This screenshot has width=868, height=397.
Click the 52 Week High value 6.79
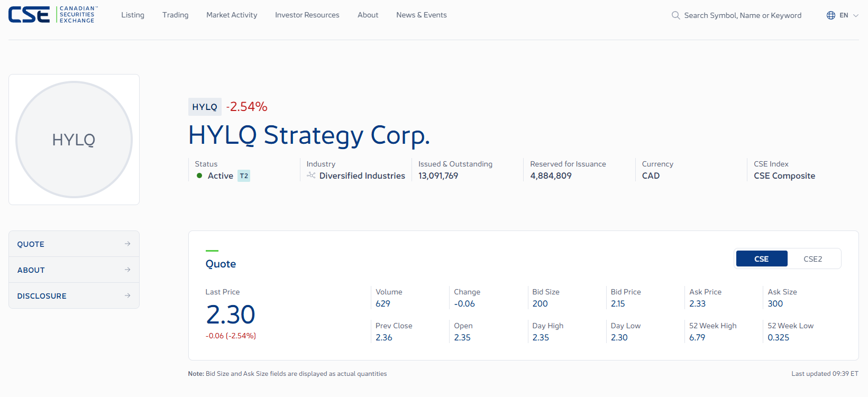pyautogui.click(x=697, y=337)
